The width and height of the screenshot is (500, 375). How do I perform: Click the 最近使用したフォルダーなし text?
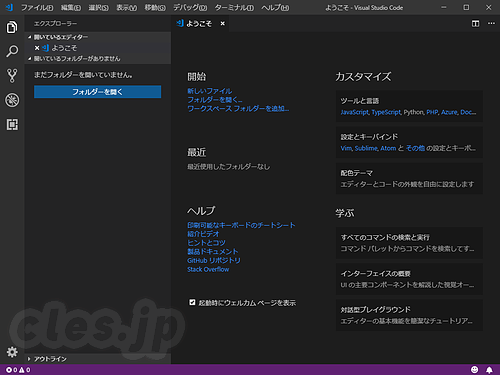(x=229, y=167)
